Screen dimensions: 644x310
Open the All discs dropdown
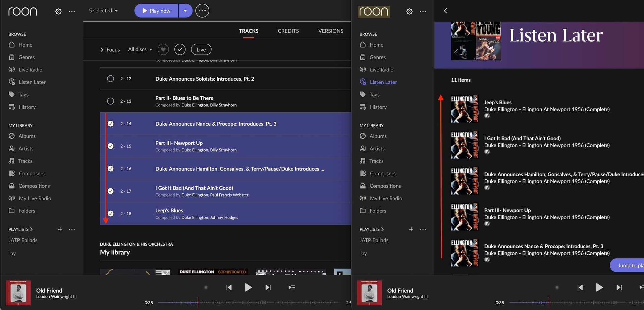140,49
